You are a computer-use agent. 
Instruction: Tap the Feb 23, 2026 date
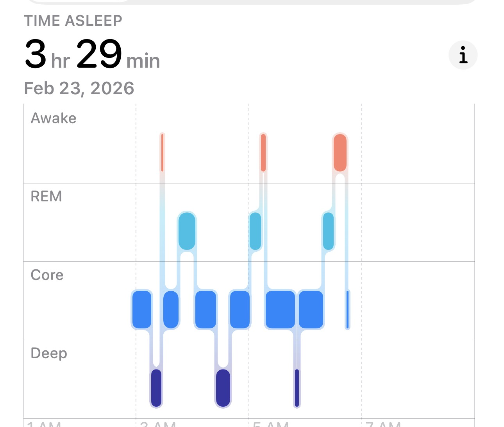coord(79,88)
